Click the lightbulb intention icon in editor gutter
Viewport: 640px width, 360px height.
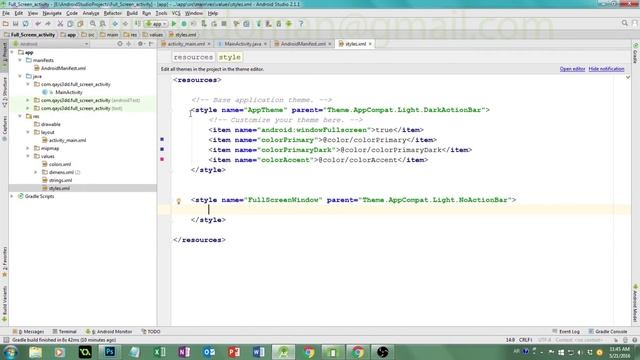pos(178,201)
